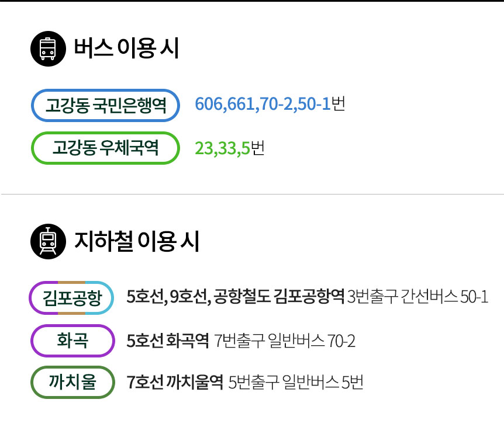Click the 김포공항 station badge
The height and width of the screenshot is (441, 504).
tap(72, 297)
